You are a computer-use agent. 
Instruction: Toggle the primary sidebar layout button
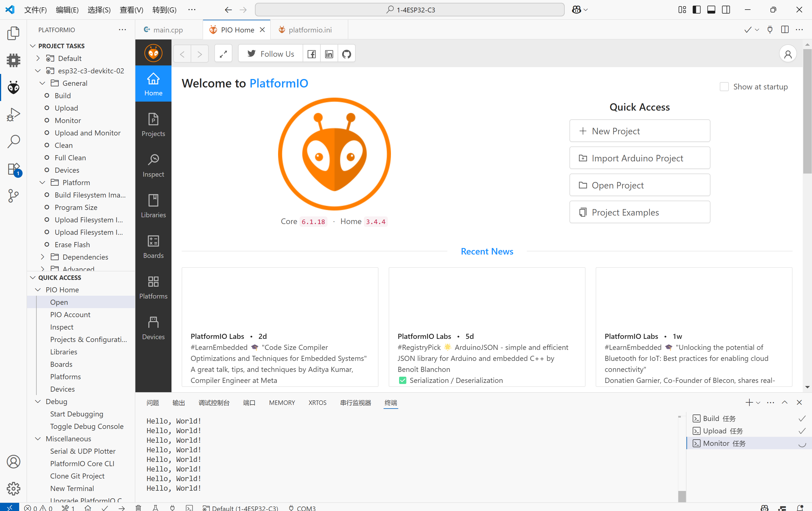pyautogui.click(x=696, y=10)
